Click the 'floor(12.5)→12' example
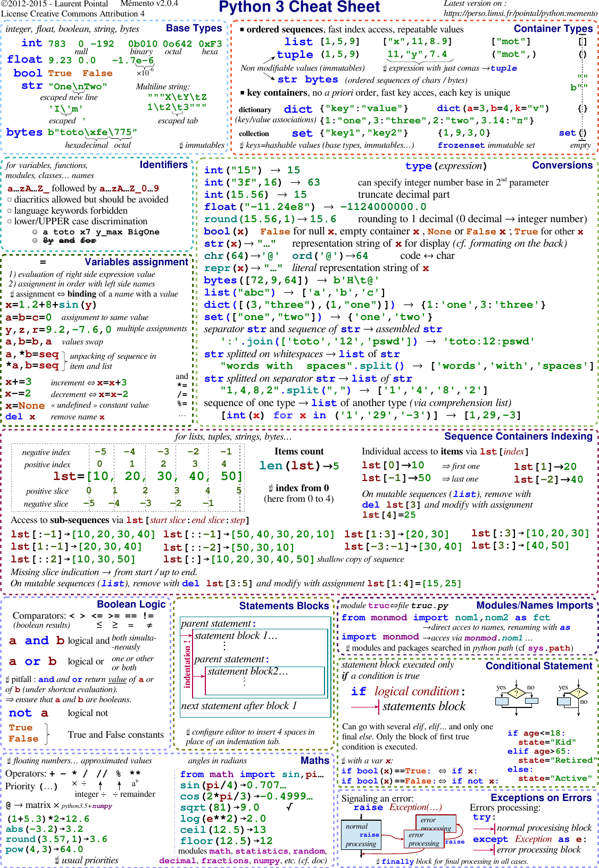The height and width of the screenshot is (868, 599). [x=227, y=841]
